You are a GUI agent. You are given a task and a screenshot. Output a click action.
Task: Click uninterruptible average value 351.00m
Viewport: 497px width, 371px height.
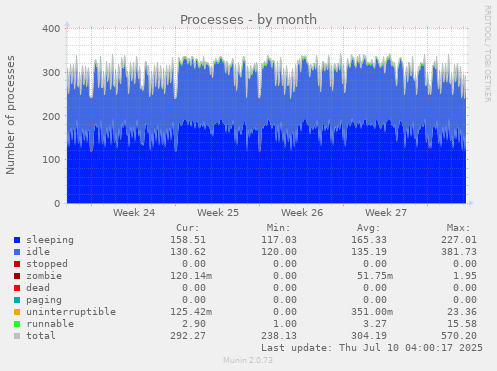(372, 312)
